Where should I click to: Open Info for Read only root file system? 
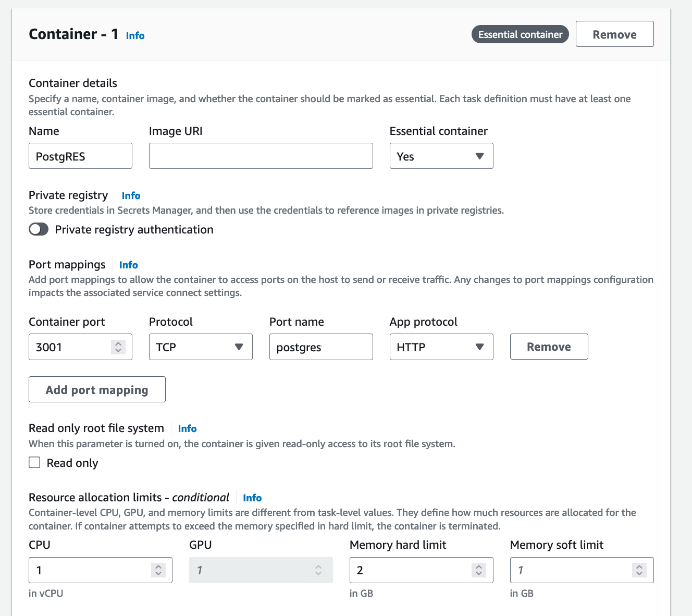tap(187, 428)
